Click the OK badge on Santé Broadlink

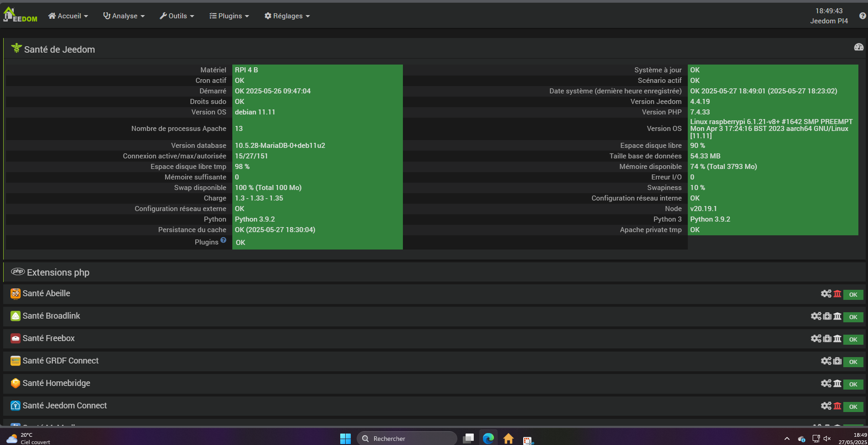853,317
